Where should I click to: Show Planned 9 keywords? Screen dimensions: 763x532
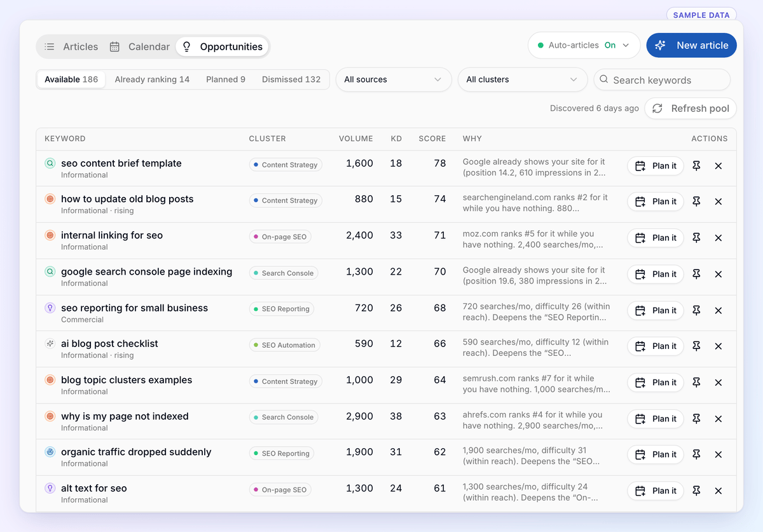pyautogui.click(x=226, y=79)
